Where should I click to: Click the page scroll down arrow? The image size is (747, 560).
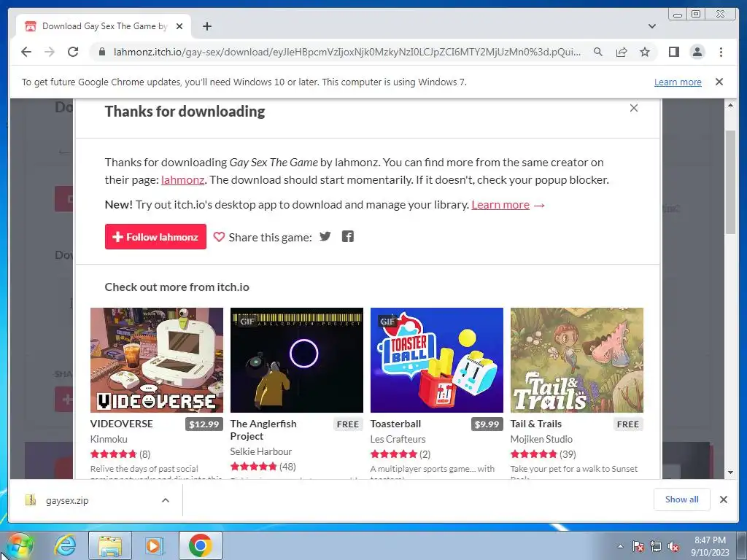click(x=730, y=472)
